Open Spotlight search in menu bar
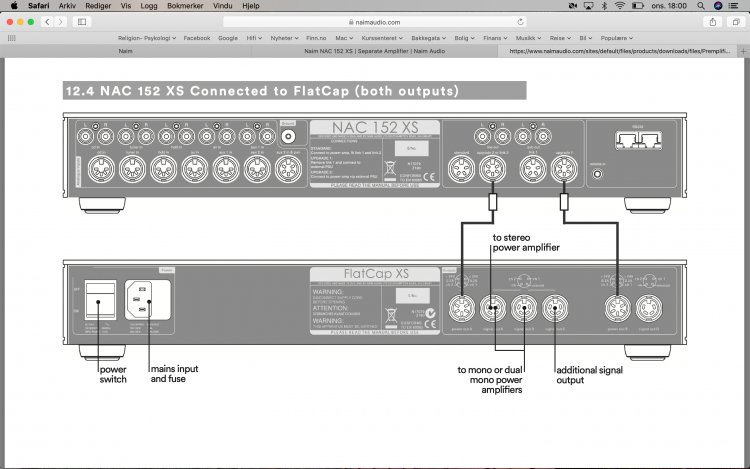Image resolution: width=750 pixels, height=469 pixels. [x=701, y=6]
